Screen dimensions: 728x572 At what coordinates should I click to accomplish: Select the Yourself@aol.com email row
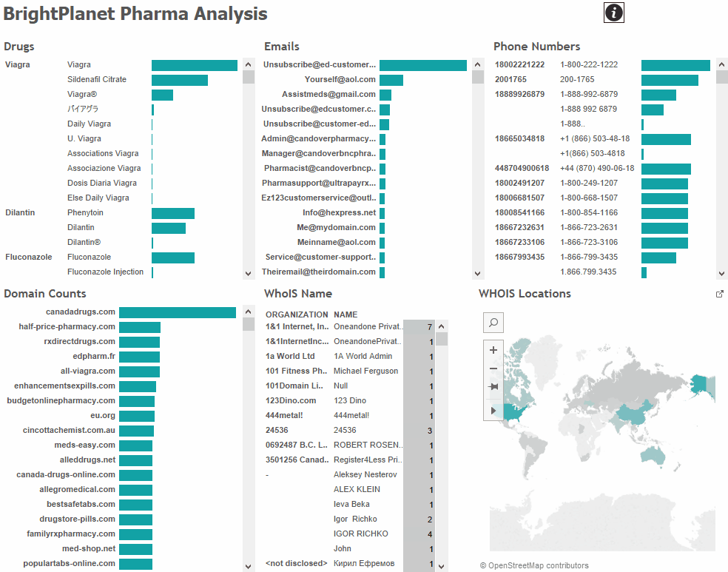coord(340,80)
